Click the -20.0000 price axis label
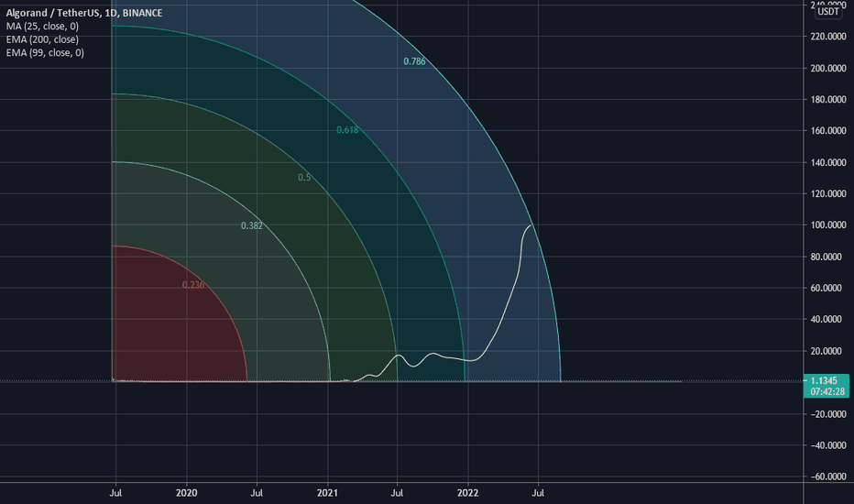 (x=828, y=414)
